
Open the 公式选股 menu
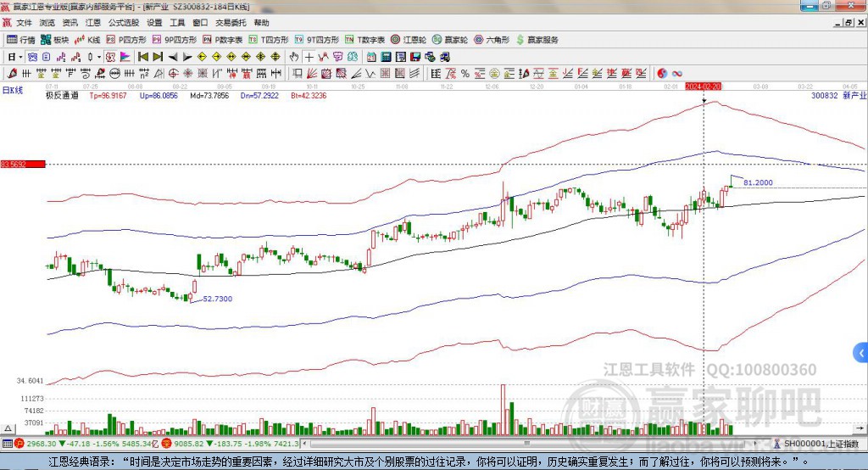tap(124, 23)
